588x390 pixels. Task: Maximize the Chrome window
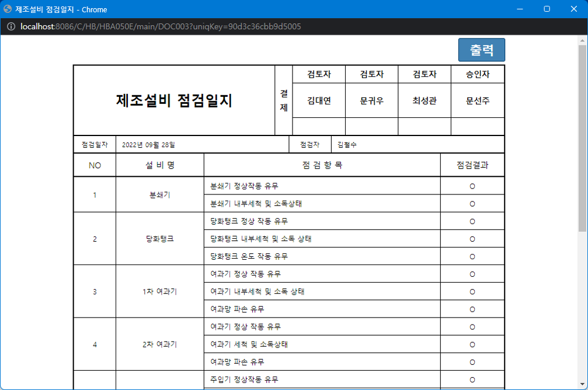[547, 9]
